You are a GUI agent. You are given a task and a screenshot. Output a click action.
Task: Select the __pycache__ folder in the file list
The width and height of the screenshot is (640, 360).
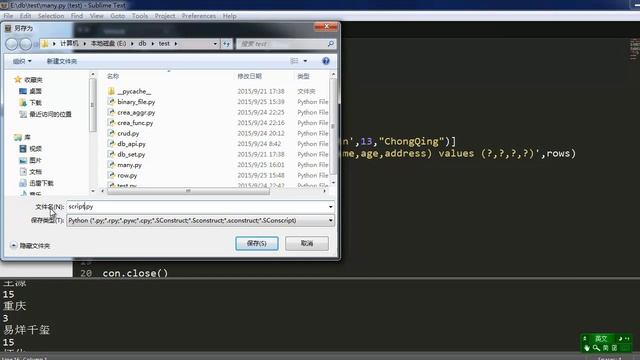coord(134,91)
